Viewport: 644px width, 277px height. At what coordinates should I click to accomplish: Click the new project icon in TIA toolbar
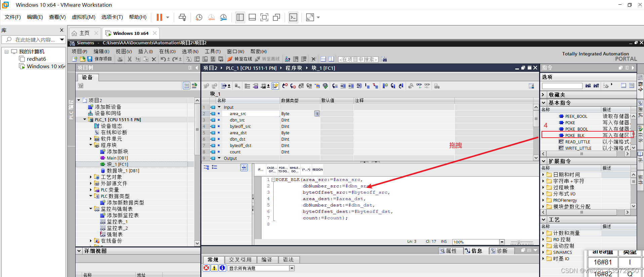coord(75,59)
